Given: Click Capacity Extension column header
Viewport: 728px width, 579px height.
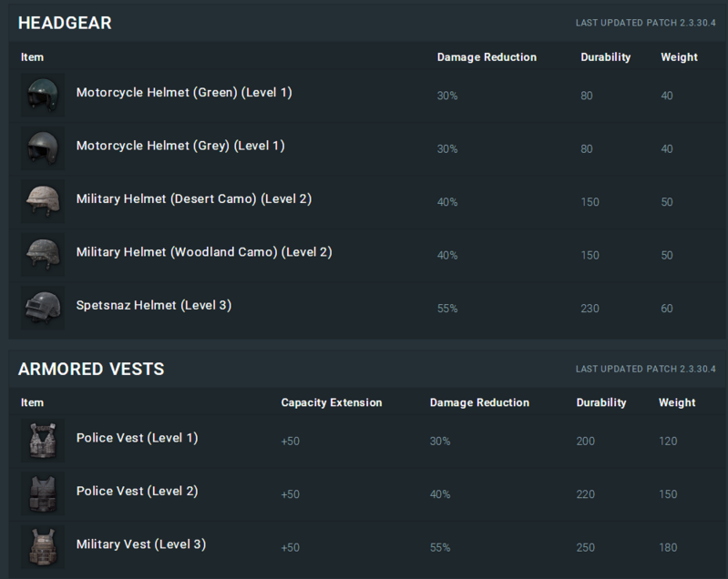Looking at the screenshot, I should 332,402.
